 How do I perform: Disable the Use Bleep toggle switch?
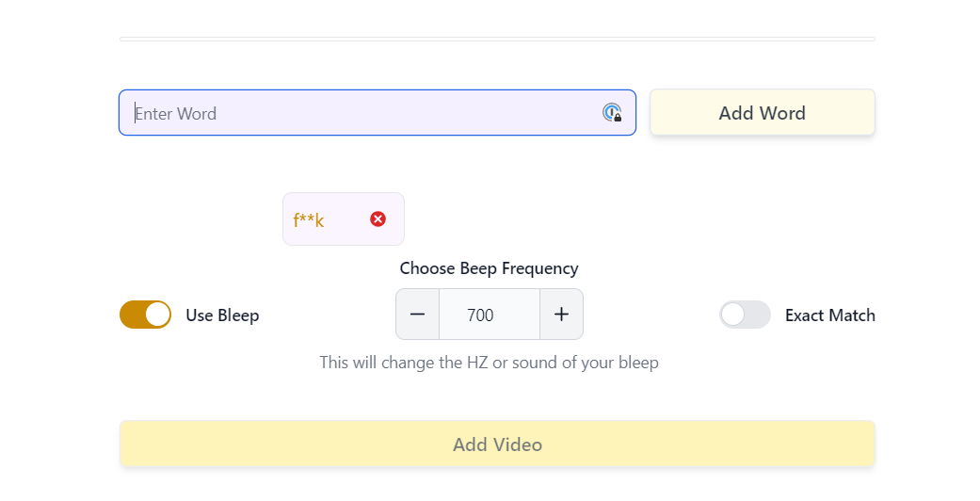coord(145,315)
